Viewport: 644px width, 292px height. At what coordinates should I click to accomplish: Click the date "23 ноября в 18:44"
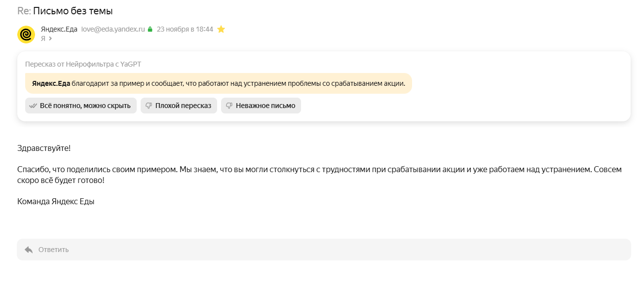[x=185, y=29]
